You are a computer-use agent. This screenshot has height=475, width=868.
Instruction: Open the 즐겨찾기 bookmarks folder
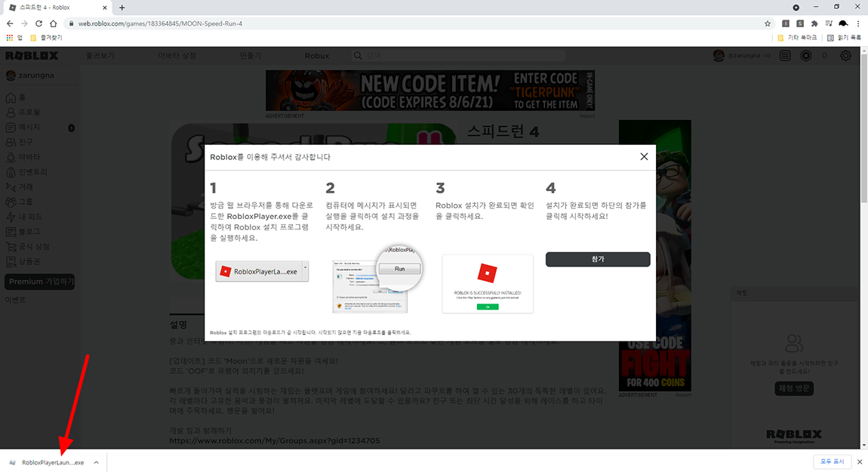[46, 38]
